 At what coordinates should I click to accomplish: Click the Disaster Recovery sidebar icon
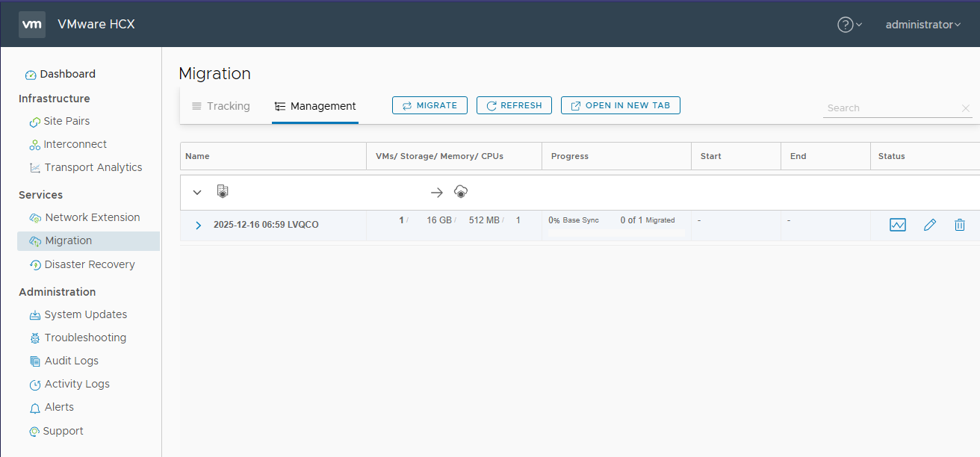pyautogui.click(x=35, y=265)
